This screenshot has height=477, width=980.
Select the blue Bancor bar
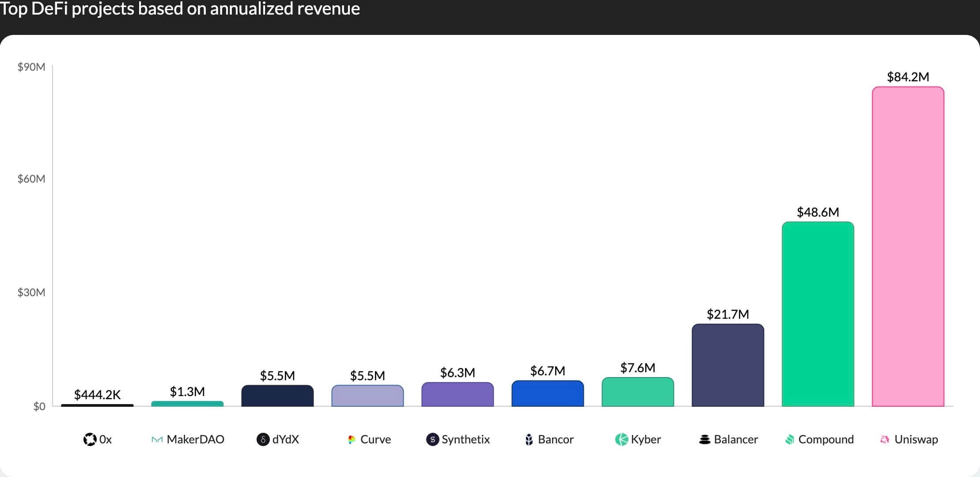tap(548, 393)
